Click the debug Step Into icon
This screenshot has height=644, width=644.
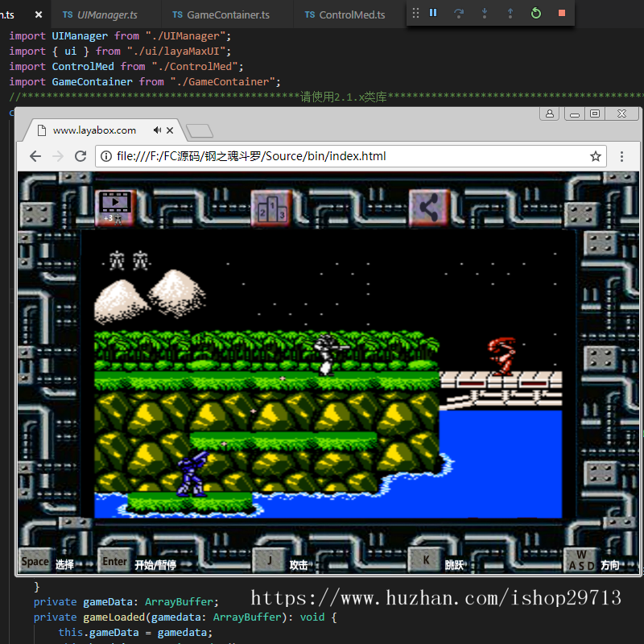485,13
